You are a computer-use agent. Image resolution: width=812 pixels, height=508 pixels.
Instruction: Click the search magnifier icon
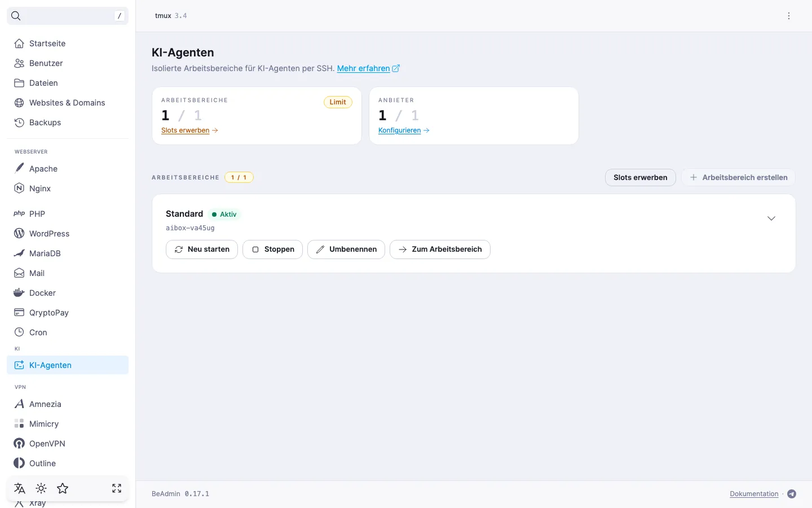[16, 16]
